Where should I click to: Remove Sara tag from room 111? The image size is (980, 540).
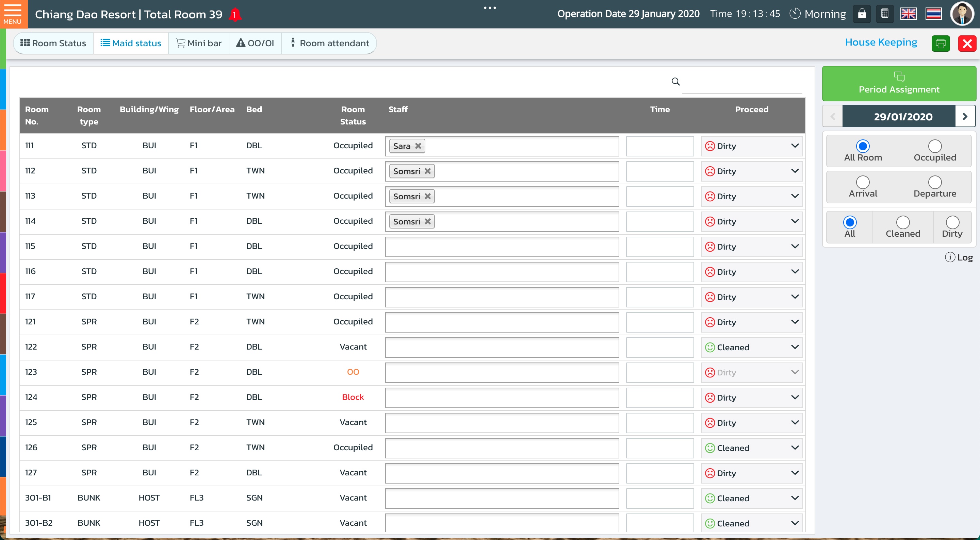pos(418,146)
